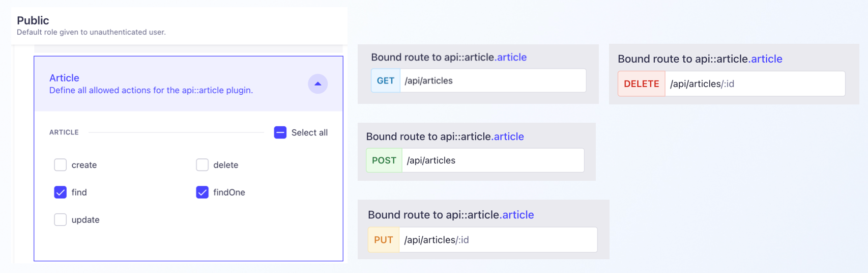Click .article link above PUT route
Viewport: 868px width, 273px height.
coord(517,215)
